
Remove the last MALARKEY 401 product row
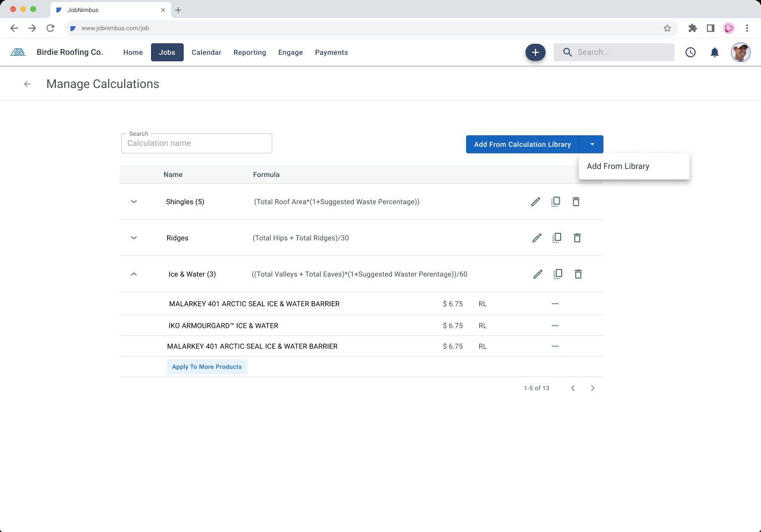coord(555,346)
